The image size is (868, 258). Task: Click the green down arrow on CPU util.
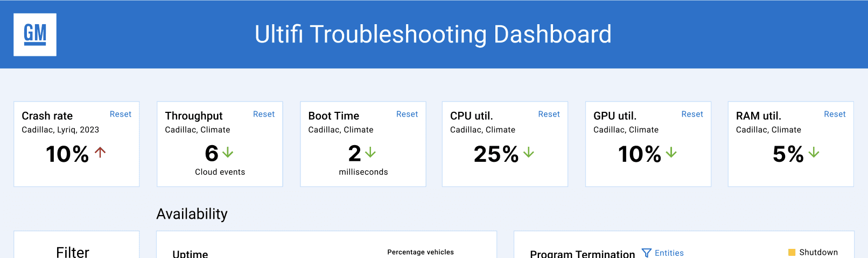[x=529, y=153]
